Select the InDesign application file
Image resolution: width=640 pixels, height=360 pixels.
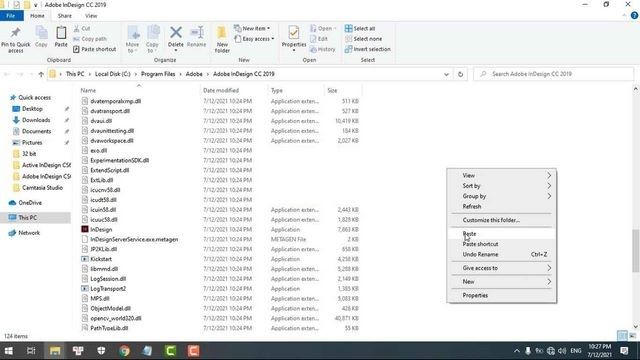101,229
